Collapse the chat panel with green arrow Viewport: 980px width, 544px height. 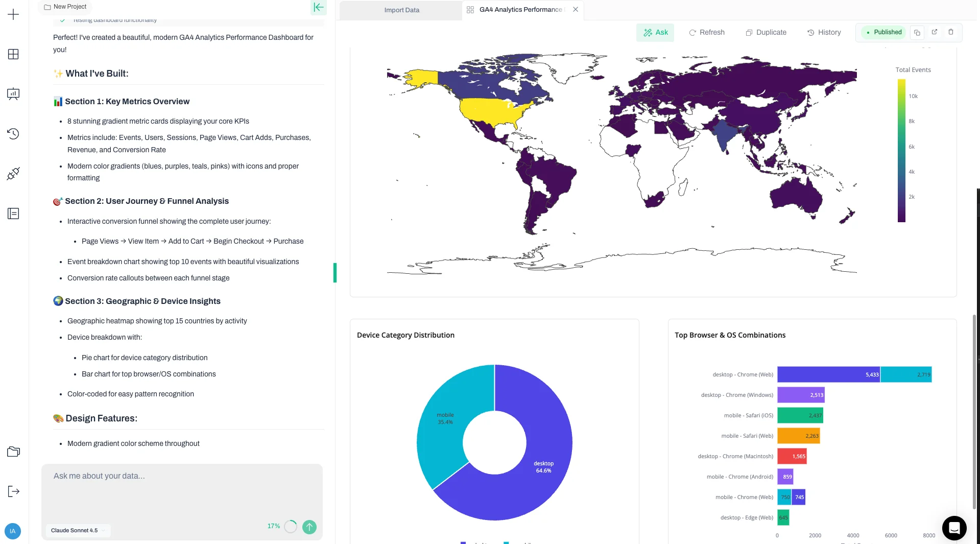[x=318, y=8]
